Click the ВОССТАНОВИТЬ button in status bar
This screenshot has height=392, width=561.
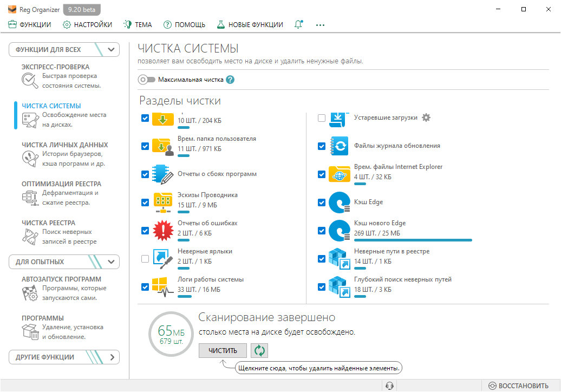pyautogui.click(x=518, y=386)
